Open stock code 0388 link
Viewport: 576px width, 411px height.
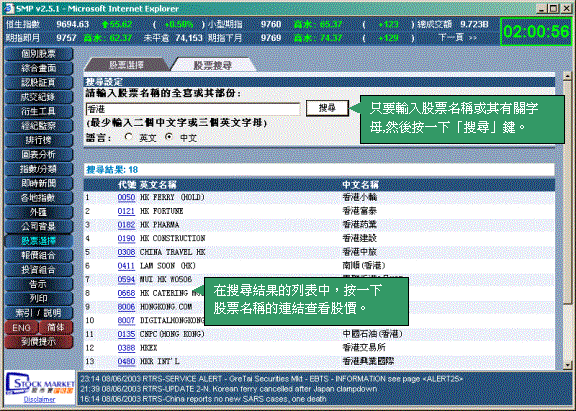pyautogui.click(x=126, y=348)
